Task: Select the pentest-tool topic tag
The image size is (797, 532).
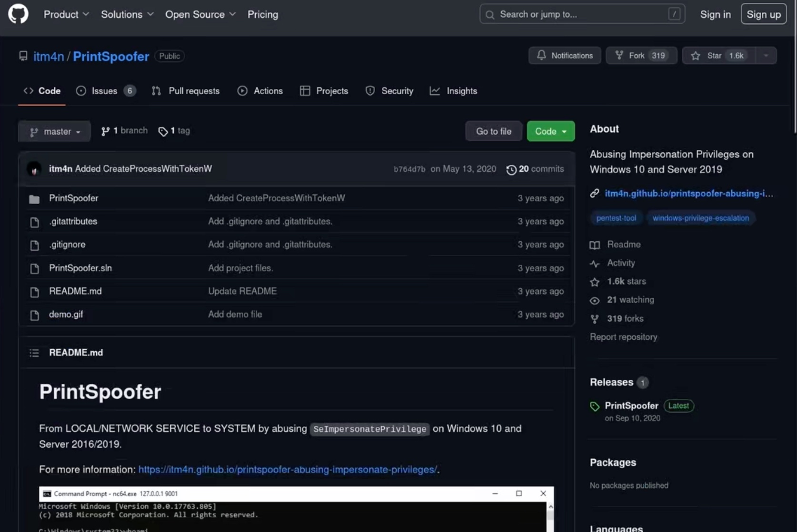Action: tap(616, 218)
